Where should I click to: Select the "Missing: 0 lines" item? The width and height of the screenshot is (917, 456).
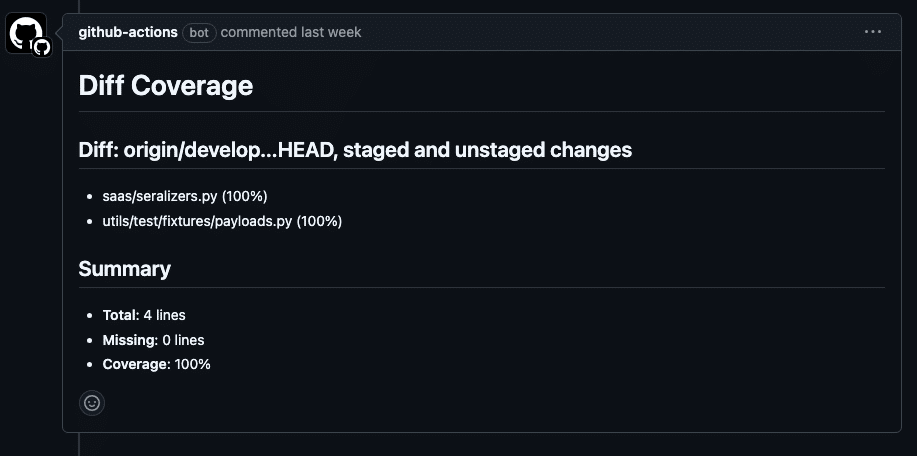pyautogui.click(x=153, y=340)
